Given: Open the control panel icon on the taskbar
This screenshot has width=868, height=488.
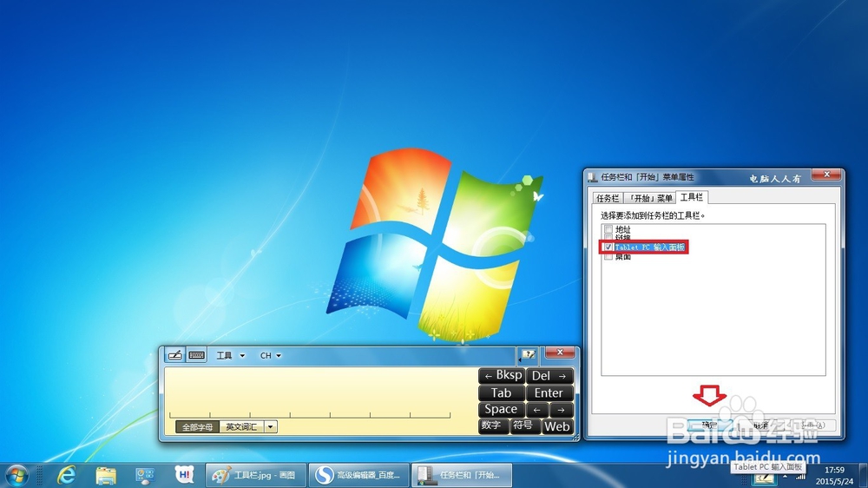Looking at the screenshot, I should (145, 475).
